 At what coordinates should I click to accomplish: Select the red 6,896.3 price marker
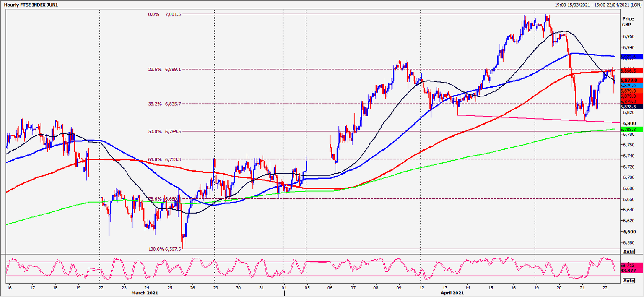tap(628, 71)
